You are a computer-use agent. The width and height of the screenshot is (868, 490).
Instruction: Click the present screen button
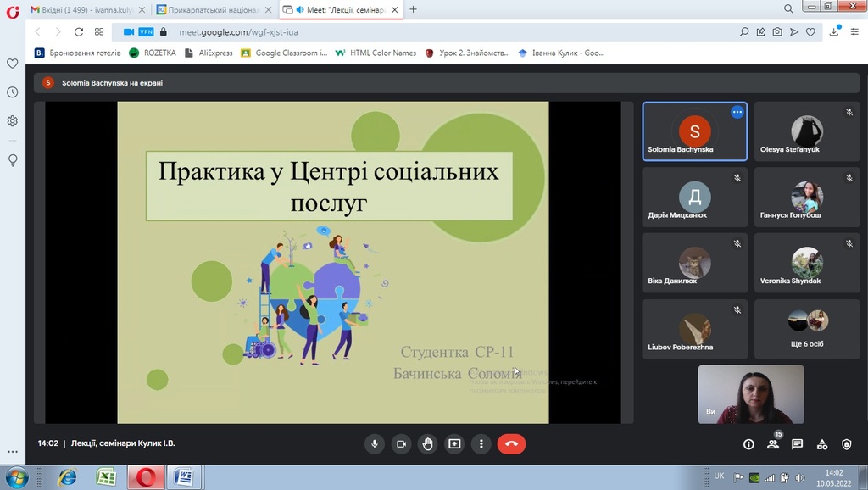point(454,443)
